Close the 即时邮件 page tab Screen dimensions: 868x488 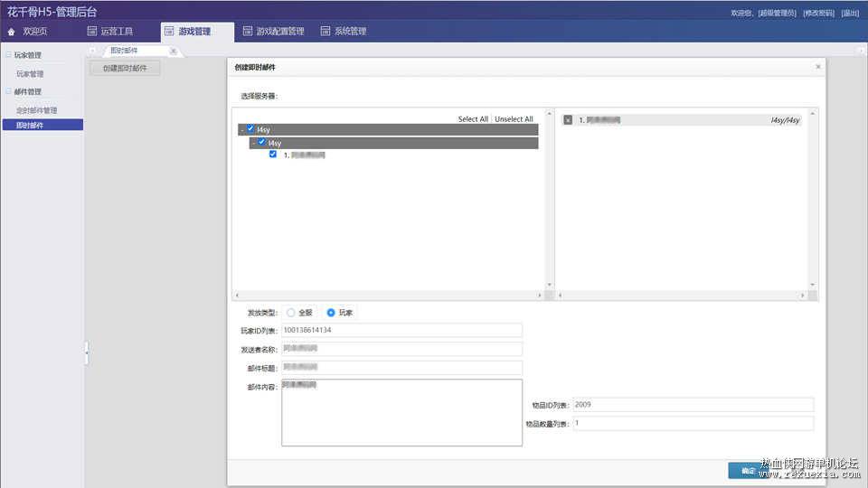click(174, 51)
